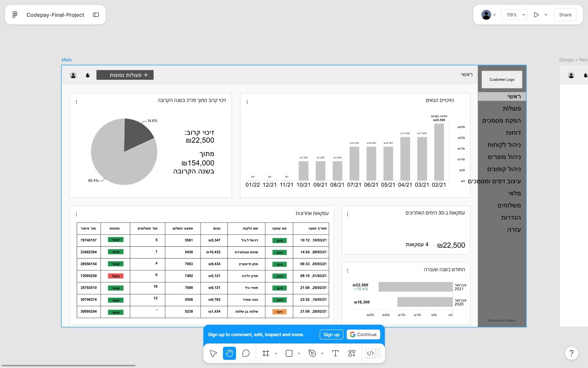588x368 pixels.
Task: Select the Pen tool
Action: pos(312,353)
